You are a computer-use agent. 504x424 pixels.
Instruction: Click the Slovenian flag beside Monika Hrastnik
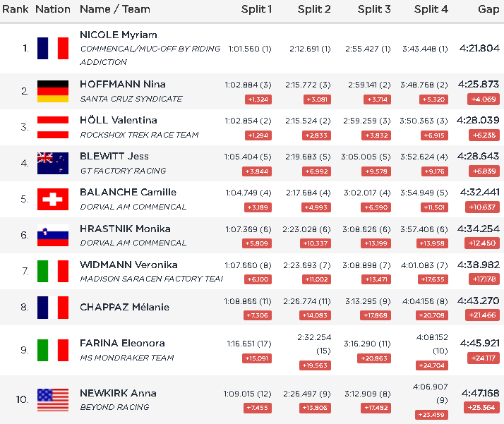point(53,235)
